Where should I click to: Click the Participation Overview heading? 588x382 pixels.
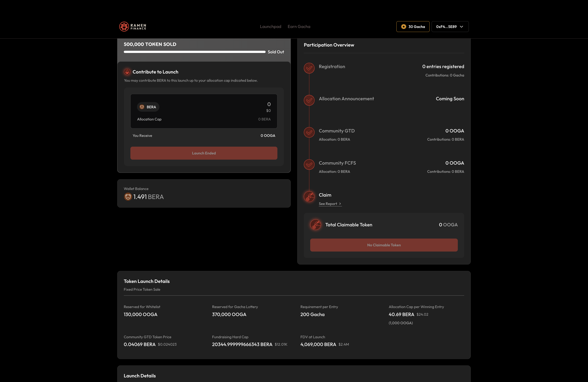pyautogui.click(x=329, y=45)
